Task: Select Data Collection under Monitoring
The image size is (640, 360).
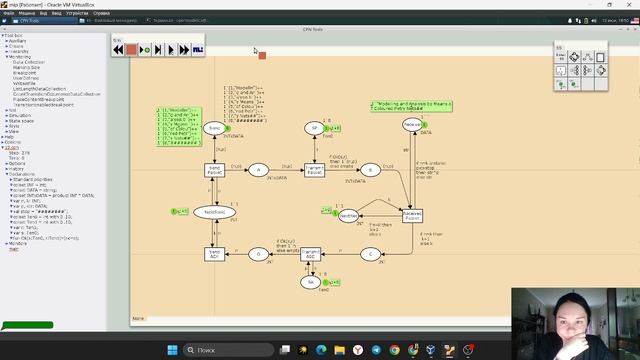Action: click(29, 62)
